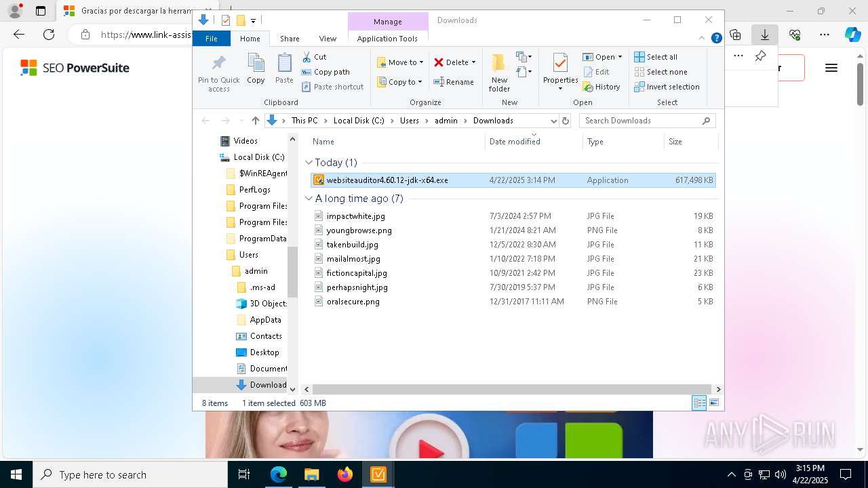Refresh the Downloads folder view
The image size is (868, 488).
pos(566,121)
